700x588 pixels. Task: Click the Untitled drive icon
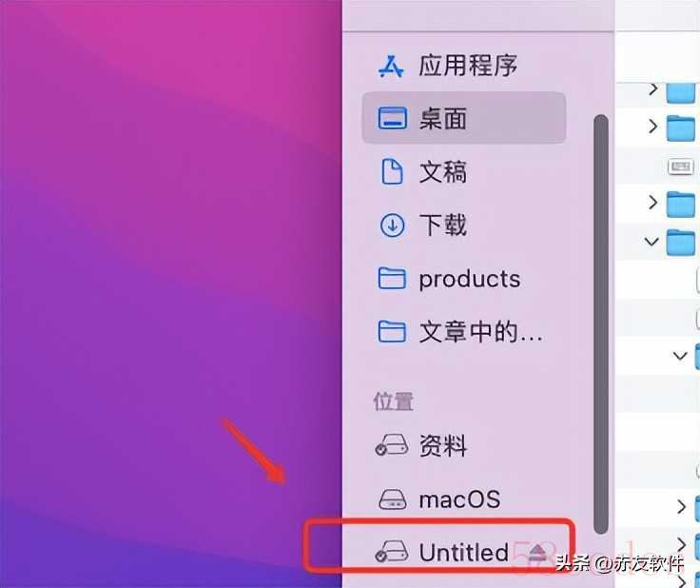pyautogui.click(x=392, y=552)
